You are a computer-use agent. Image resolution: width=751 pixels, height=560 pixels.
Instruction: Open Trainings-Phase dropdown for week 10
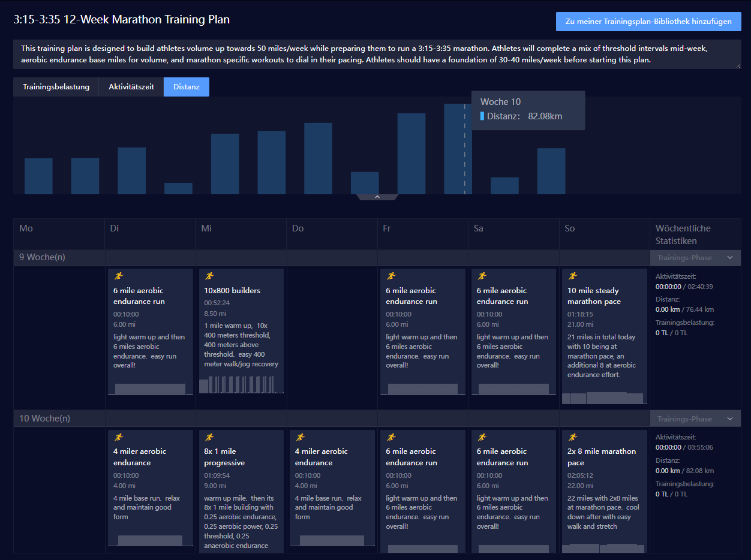(x=695, y=419)
